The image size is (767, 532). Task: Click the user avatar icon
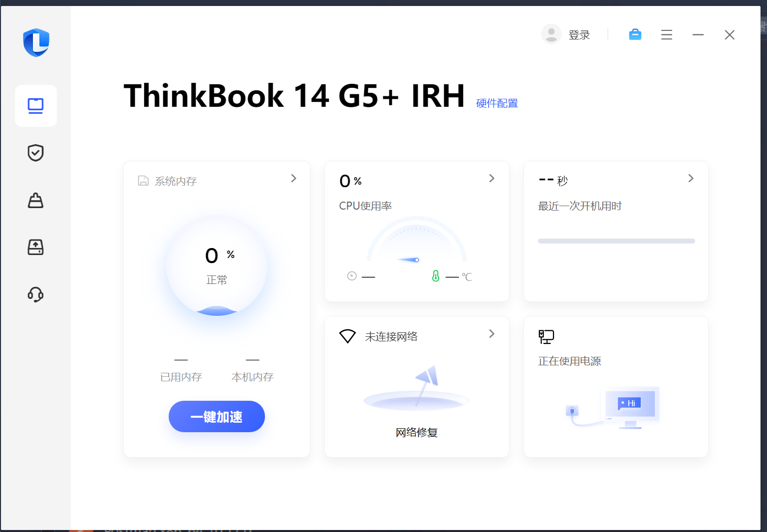[x=551, y=34]
